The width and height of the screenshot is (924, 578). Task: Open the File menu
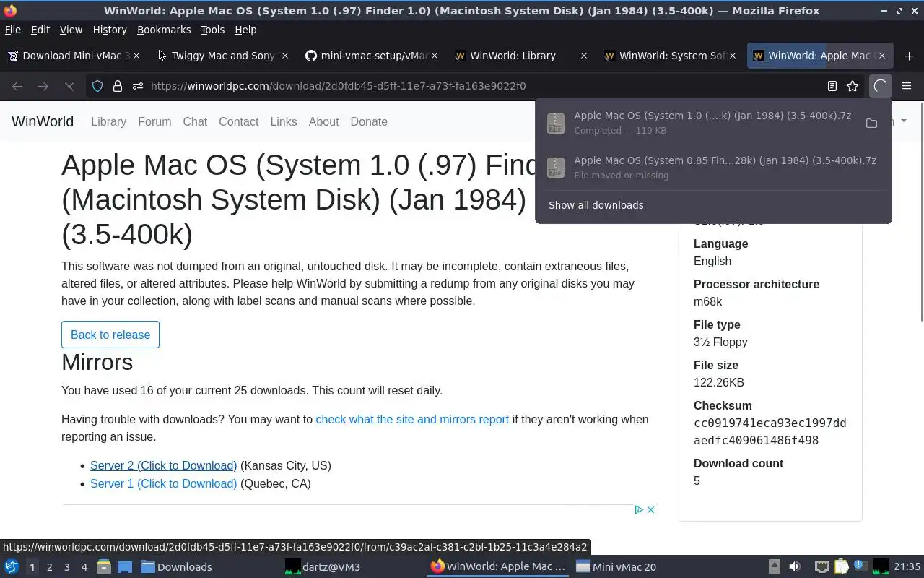click(x=13, y=30)
